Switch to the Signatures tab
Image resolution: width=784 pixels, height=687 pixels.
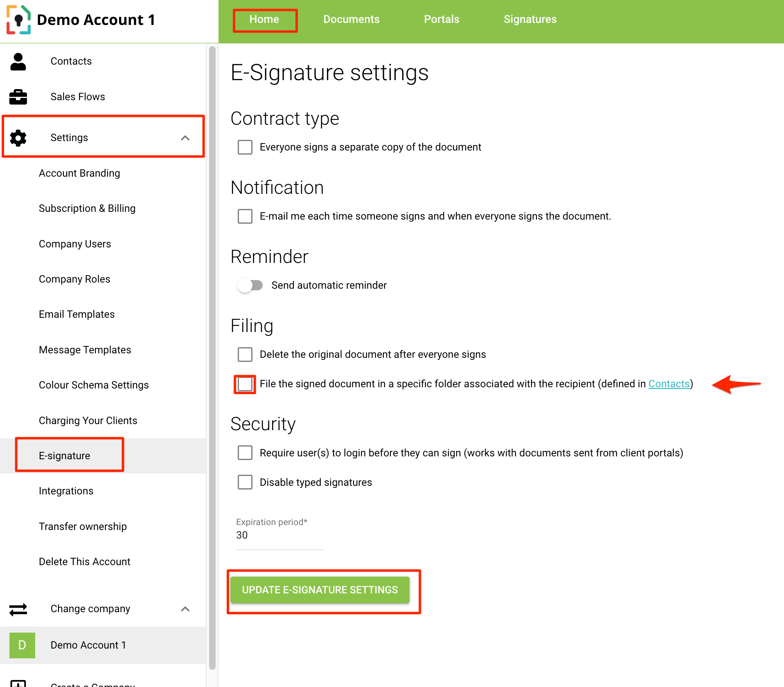530,19
